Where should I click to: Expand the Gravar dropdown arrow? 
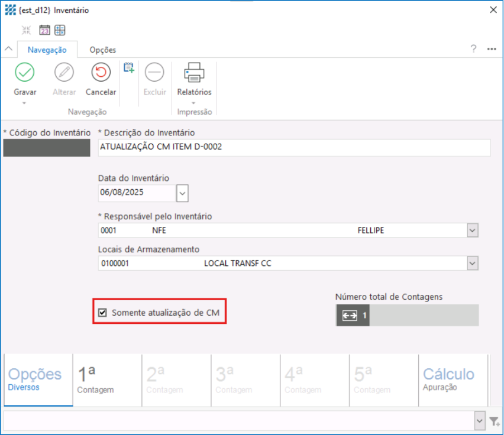pos(24,103)
